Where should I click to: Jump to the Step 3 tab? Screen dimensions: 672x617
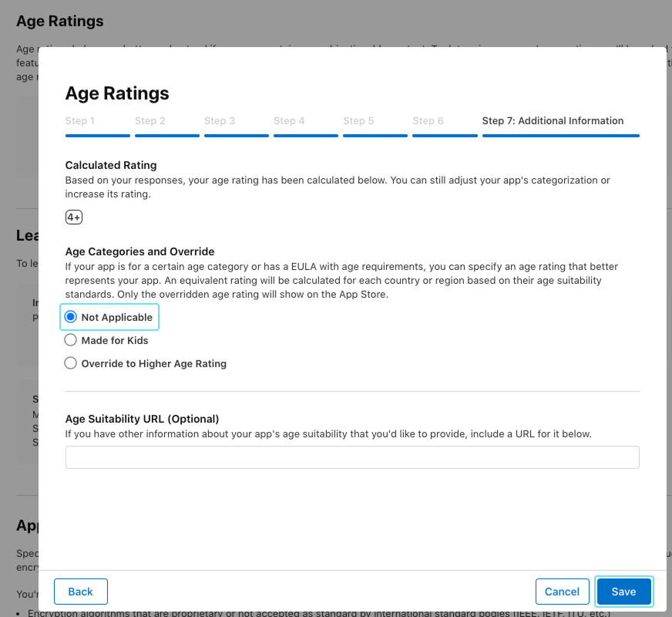236,126
